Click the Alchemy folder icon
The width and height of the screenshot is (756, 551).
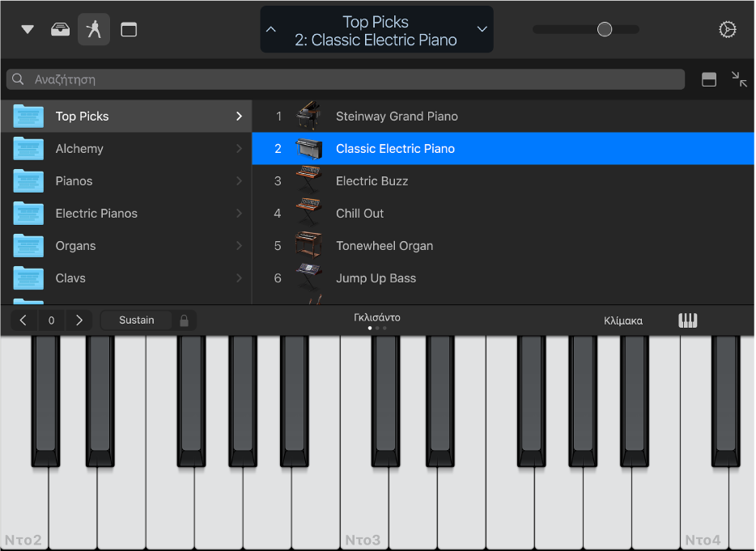[28, 149]
